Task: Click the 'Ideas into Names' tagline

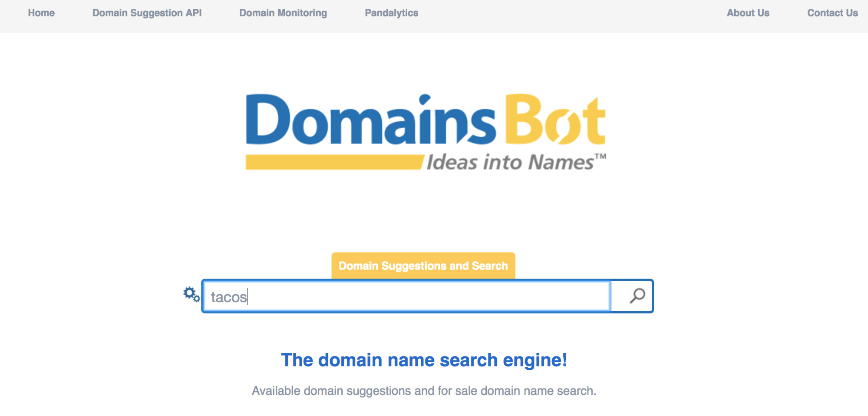Action: [x=516, y=162]
